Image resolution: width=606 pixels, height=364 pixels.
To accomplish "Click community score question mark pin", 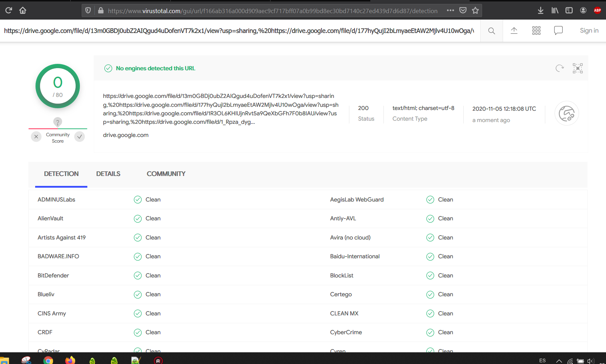I will (x=58, y=122).
